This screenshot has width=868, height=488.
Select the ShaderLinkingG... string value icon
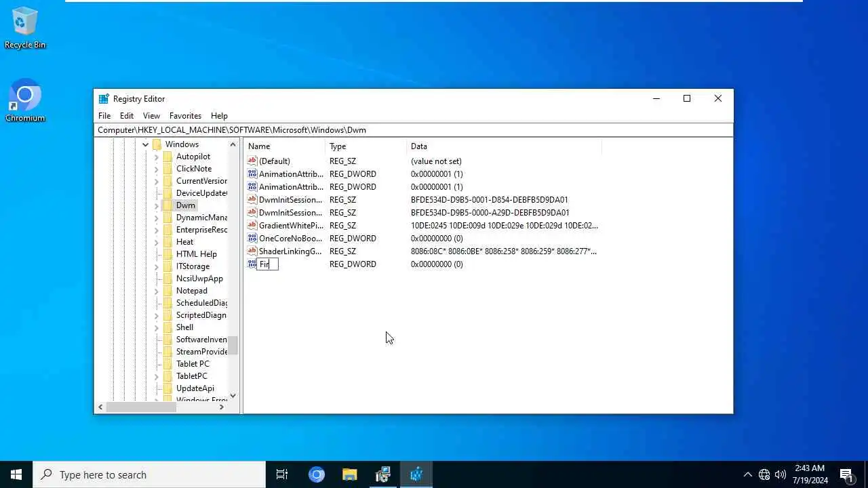(x=252, y=251)
